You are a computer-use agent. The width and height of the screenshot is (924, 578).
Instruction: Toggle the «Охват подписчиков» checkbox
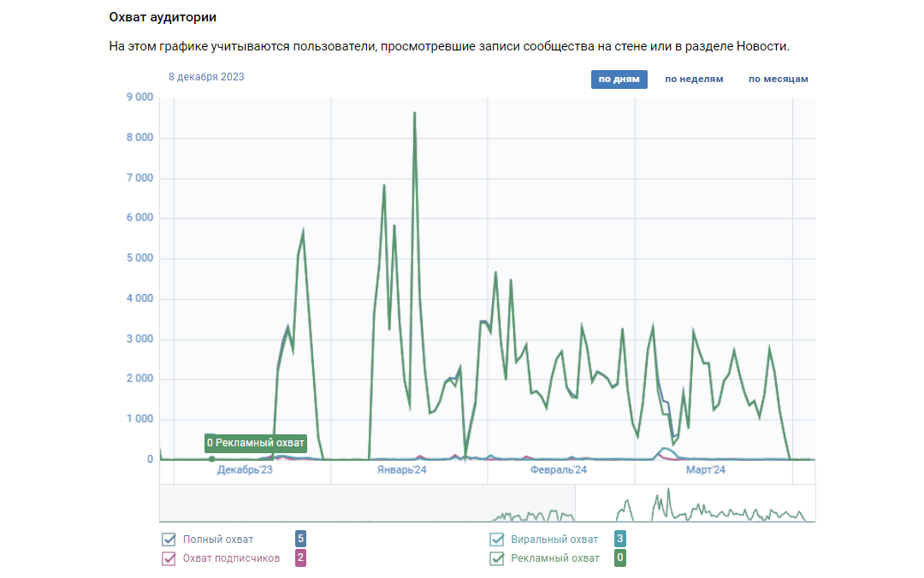[169, 558]
